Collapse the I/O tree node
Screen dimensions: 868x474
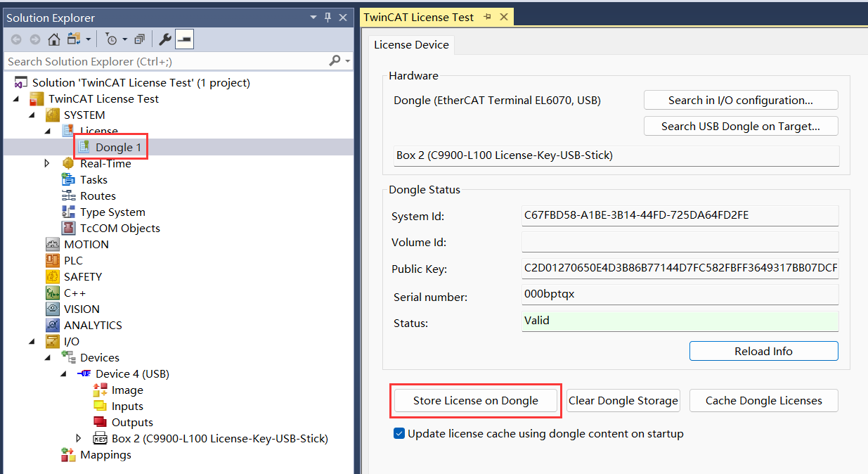point(32,341)
